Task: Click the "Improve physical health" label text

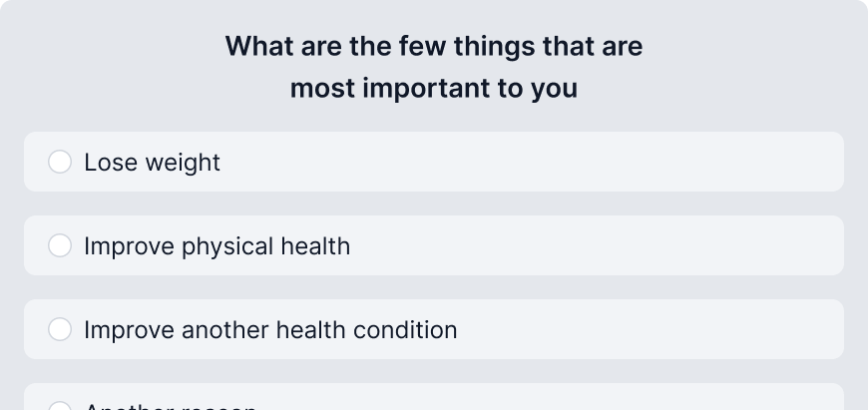Action: pyautogui.click(x=217, y=246)
